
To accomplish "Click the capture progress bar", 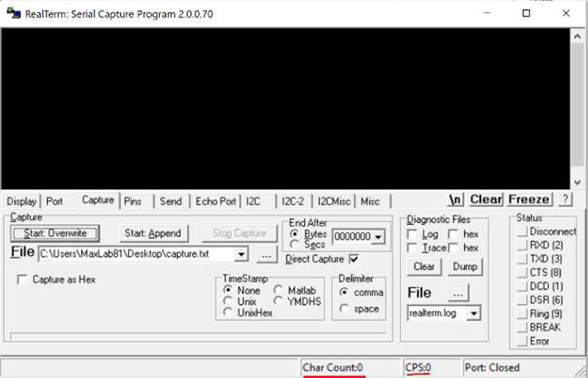I will click(x=198, y=336).
